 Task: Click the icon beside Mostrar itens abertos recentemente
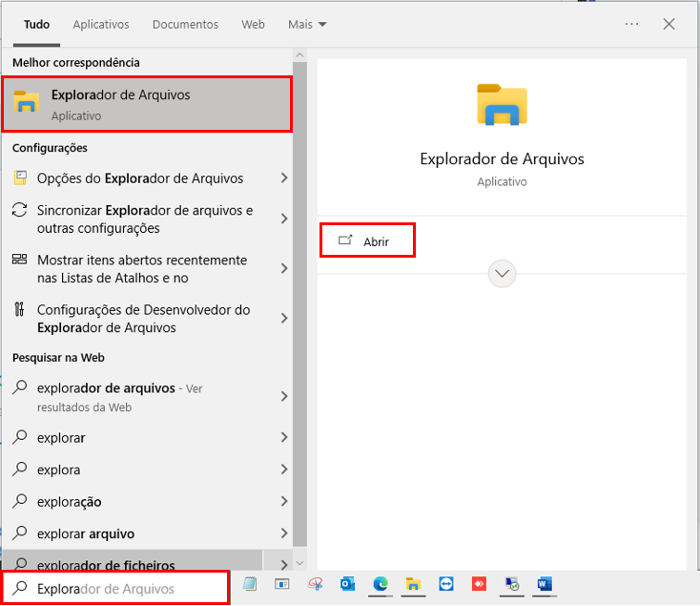point(19,260)
